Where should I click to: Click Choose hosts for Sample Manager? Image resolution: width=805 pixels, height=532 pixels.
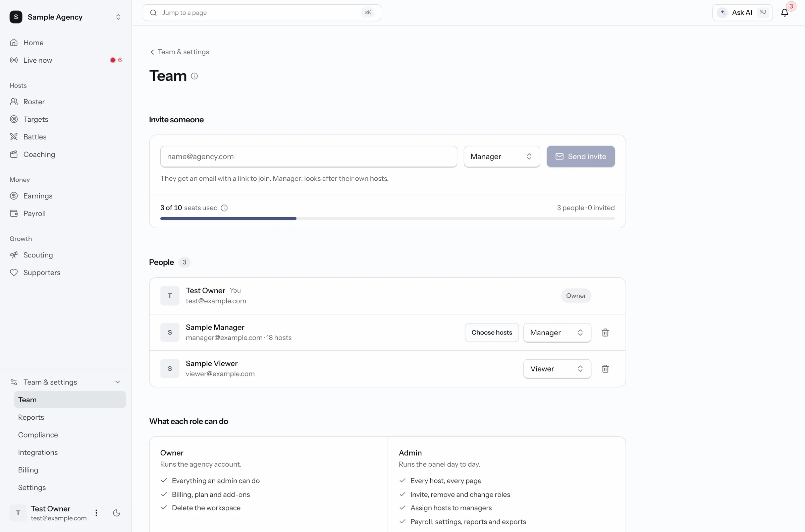(491, 333)
